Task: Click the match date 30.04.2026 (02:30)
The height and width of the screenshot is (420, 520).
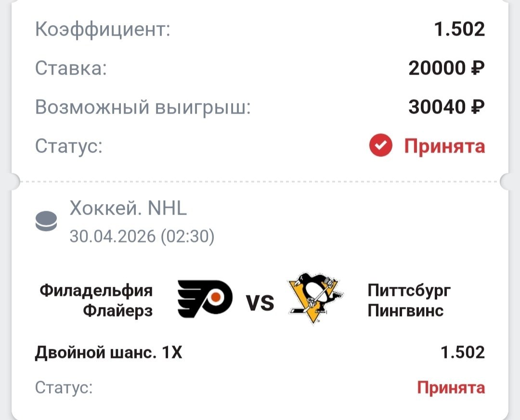Action: 142,236
